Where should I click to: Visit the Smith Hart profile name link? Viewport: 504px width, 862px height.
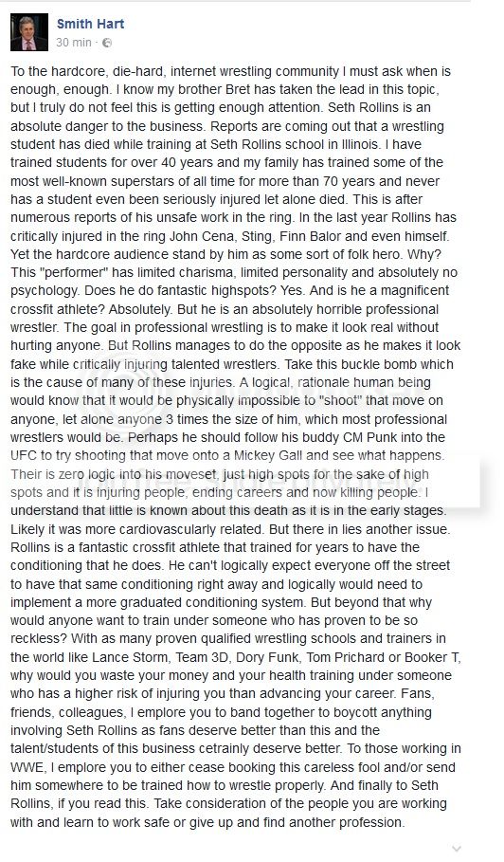tap(91, 24)
